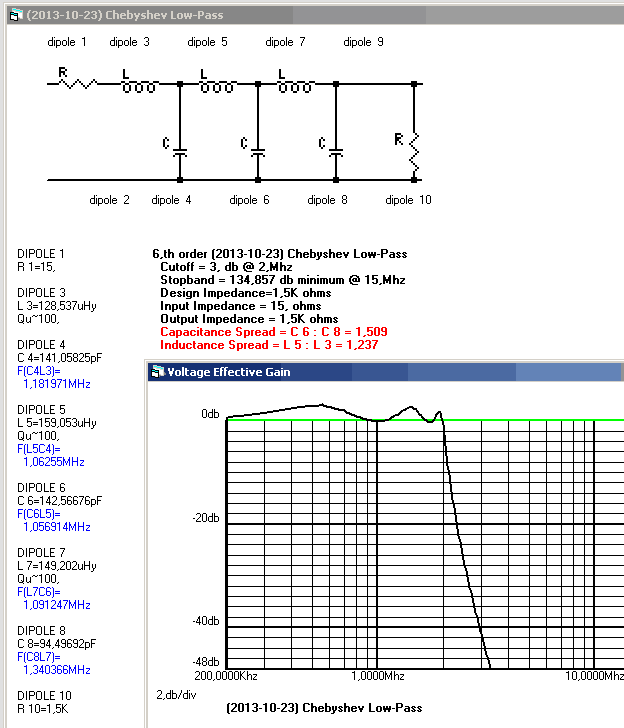624x728 pixels.
Task: Click the Voltage Effective Gain title bar
Action: (x=380, y=372)
